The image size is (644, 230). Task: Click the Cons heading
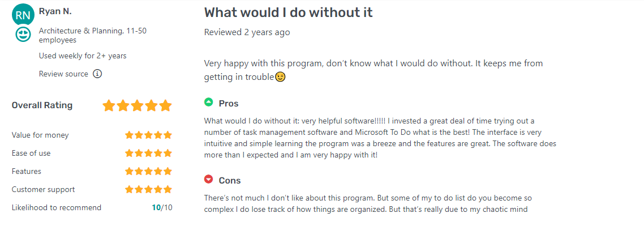[230, 181]
